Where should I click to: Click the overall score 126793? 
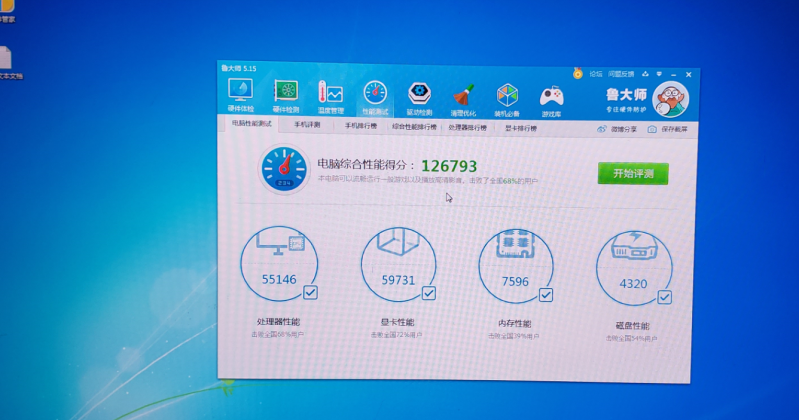pyautogui.click(x=449, y=166)
